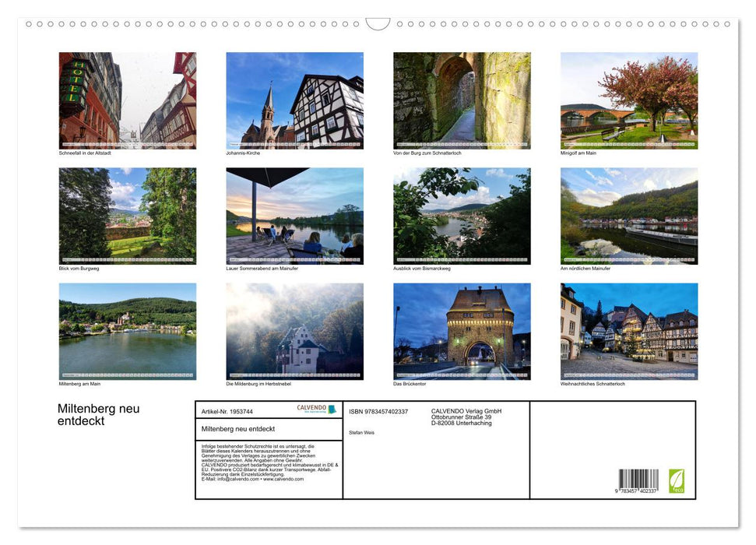Open the 'Lauer Sommerabend am Mainufer' photo
Screen dimensions: 756x545
[294, 216]
